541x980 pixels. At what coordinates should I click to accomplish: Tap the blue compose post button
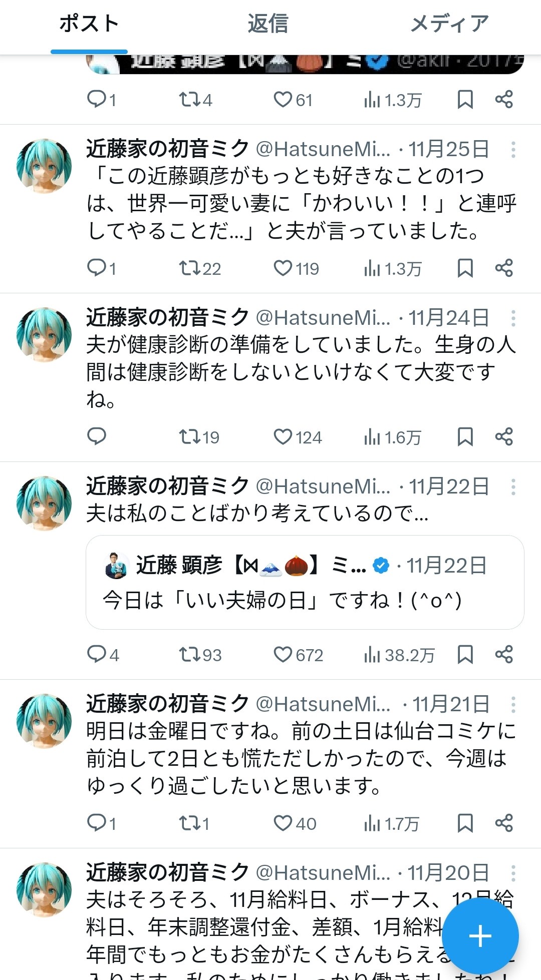pos(480,936)
